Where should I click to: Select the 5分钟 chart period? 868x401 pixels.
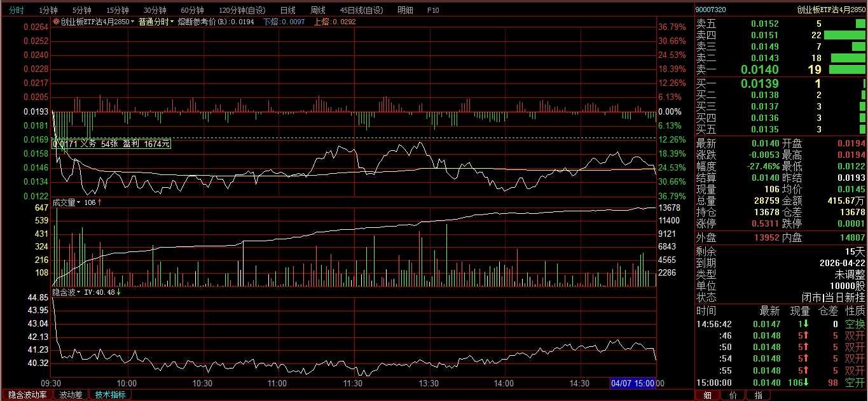tap(81, 10)
